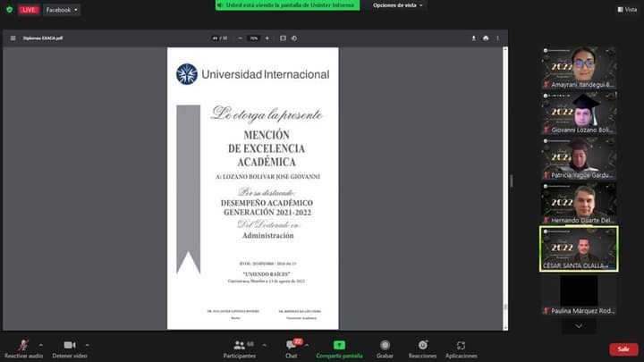Select César Santa Olalla video thumbnail
This screenshot has width=644, height=362.
[579, 248]
